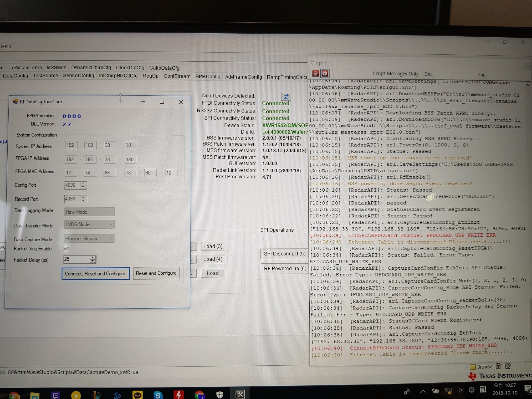Open the yellow media player taskbar icon
Image resolution: width=532 pixels, height=399 pixels.
pyautogui.click(x=76, y=395)
